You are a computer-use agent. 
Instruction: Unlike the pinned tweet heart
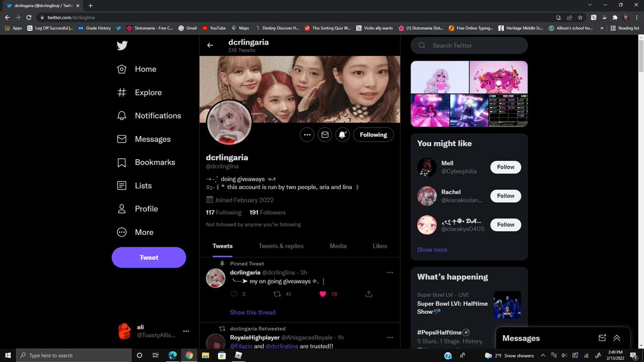pos(323,294)
